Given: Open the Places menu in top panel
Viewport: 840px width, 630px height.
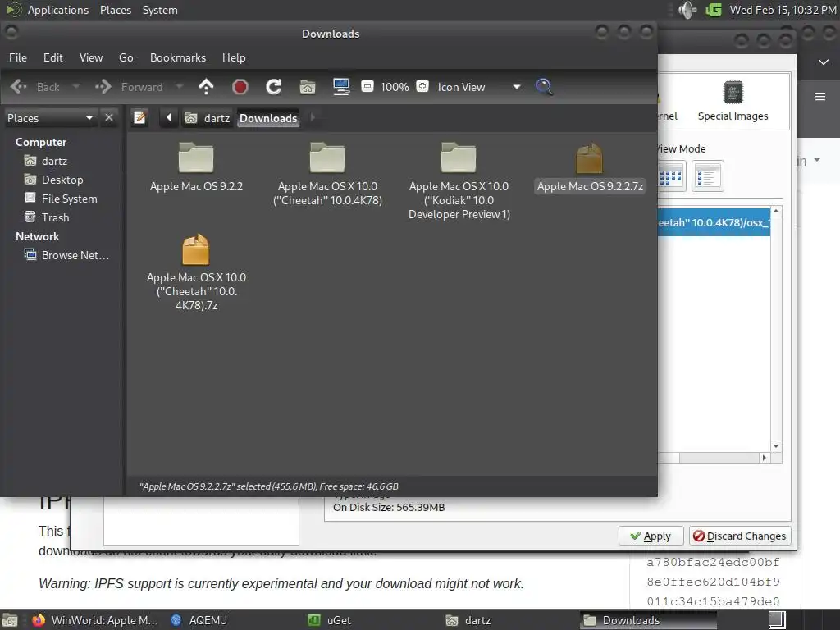Looking at the screenshot, I should 116,10.
